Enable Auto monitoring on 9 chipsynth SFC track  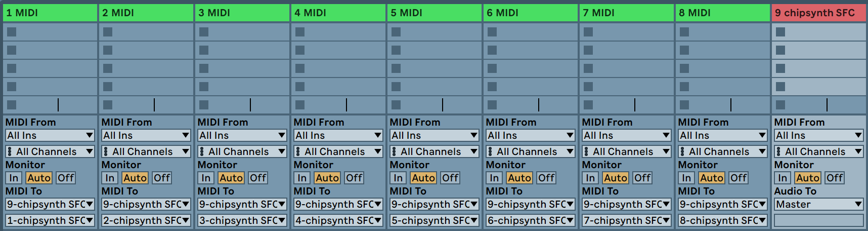click(x=807, y=178)
